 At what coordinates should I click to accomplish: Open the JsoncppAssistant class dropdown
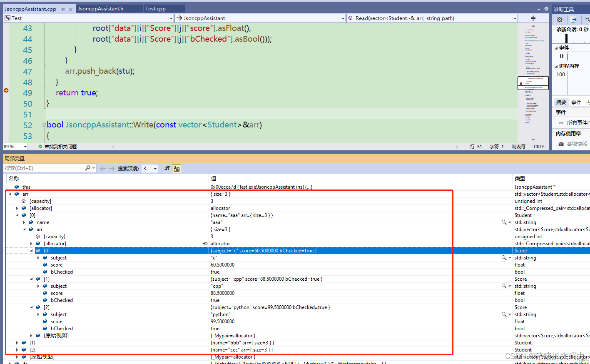click(x=343, y=18)
